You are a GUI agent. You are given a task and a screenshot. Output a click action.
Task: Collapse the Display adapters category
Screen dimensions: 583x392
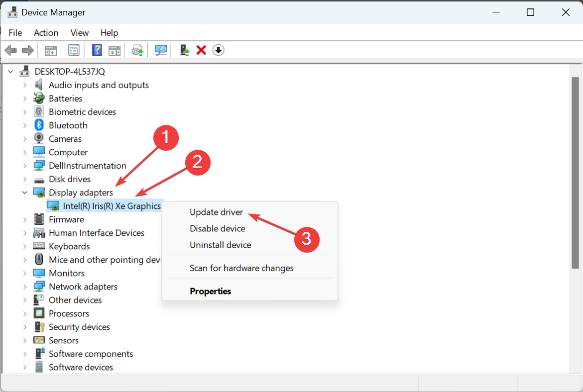tap(24, 193)
